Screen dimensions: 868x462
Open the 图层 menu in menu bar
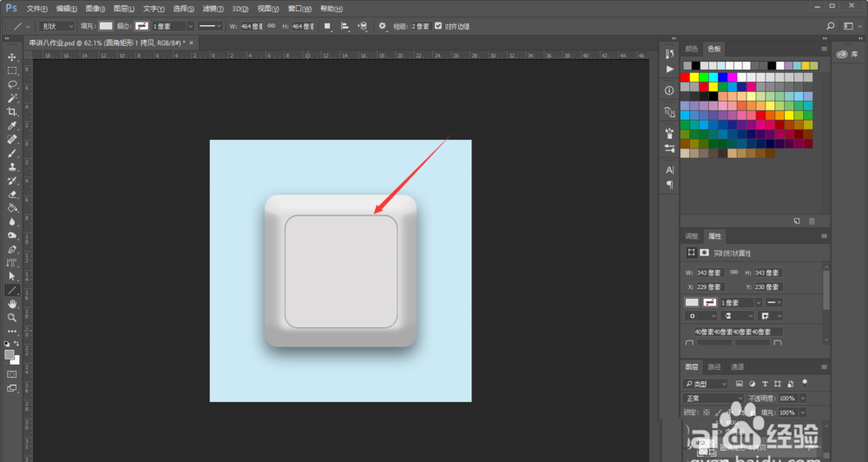pyautogui.click(x=126, y=8)
